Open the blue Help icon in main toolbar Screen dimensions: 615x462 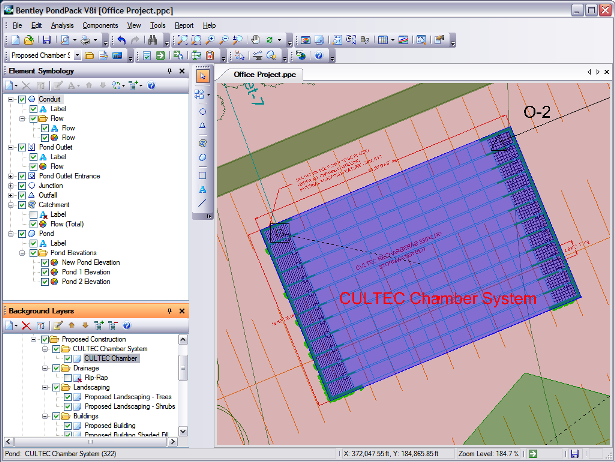click(319, 55)
